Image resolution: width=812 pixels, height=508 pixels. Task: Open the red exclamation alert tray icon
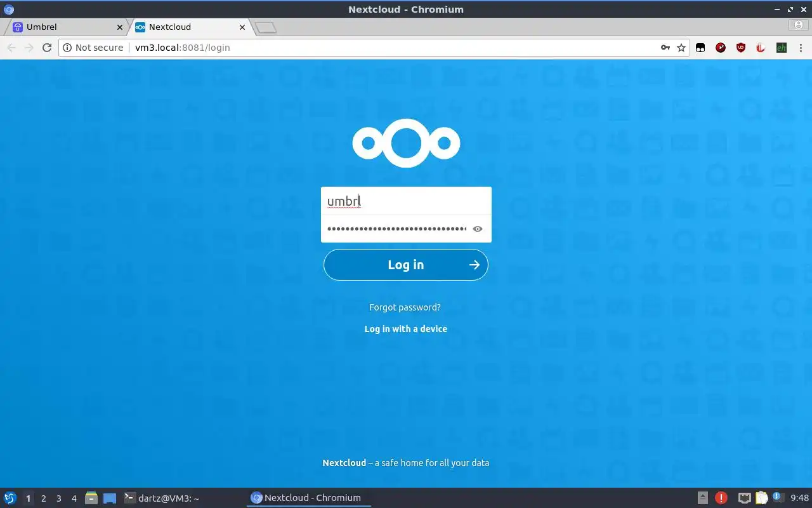tap(721, 498)
